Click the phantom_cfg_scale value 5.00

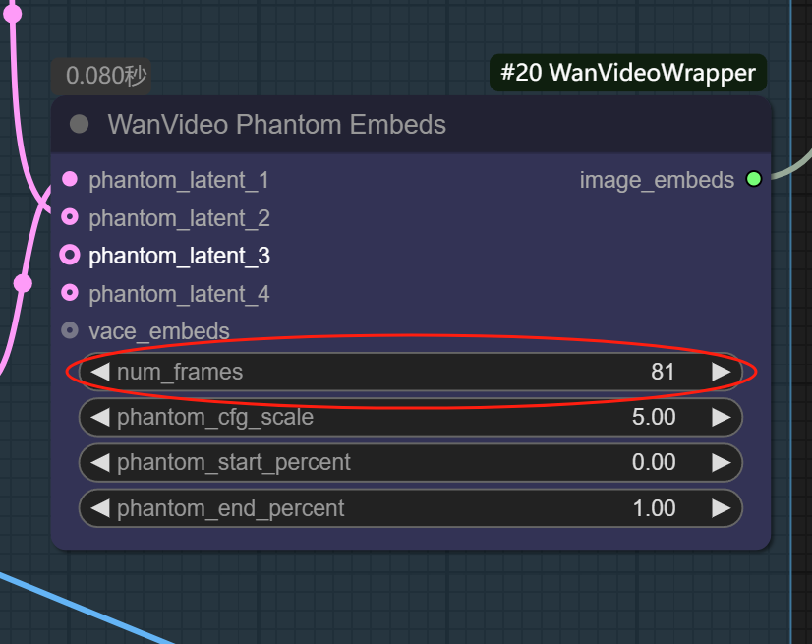[x=654, y=417]
